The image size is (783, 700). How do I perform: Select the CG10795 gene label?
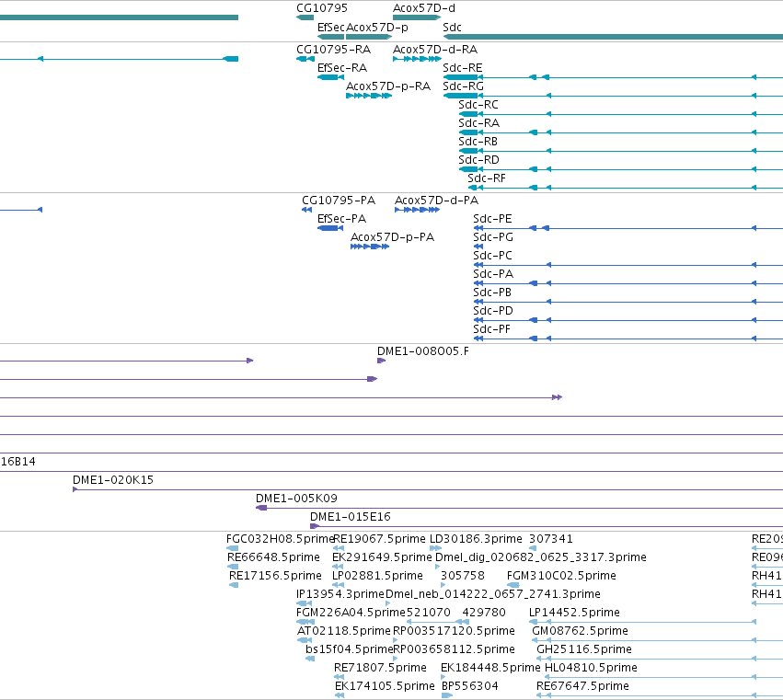[x=322, y=8]
